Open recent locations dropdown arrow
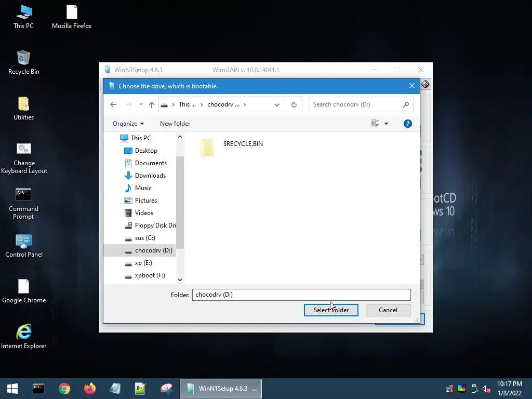Viewport: 532px width, 399px height. coord(141,104)
